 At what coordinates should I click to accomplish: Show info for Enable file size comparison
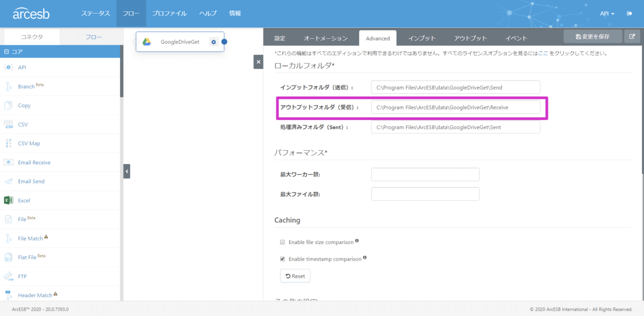point(357,241)
